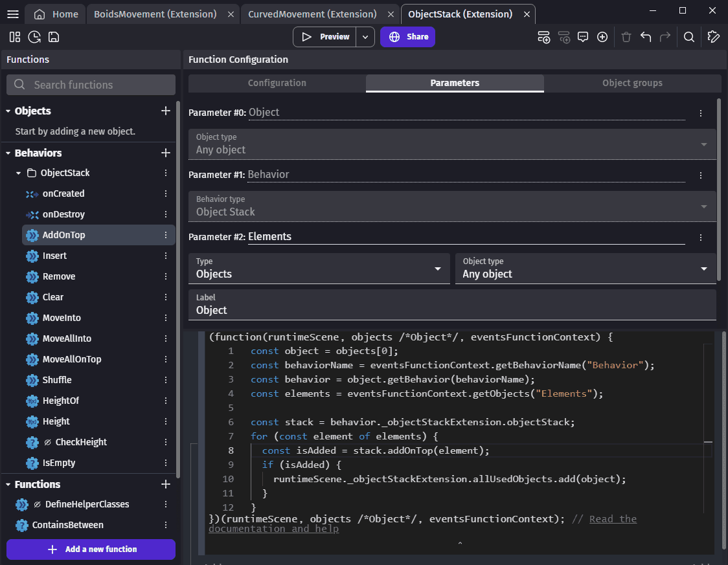
Task: Open the options menu for the Shuffle function
Action: (166, 380)
